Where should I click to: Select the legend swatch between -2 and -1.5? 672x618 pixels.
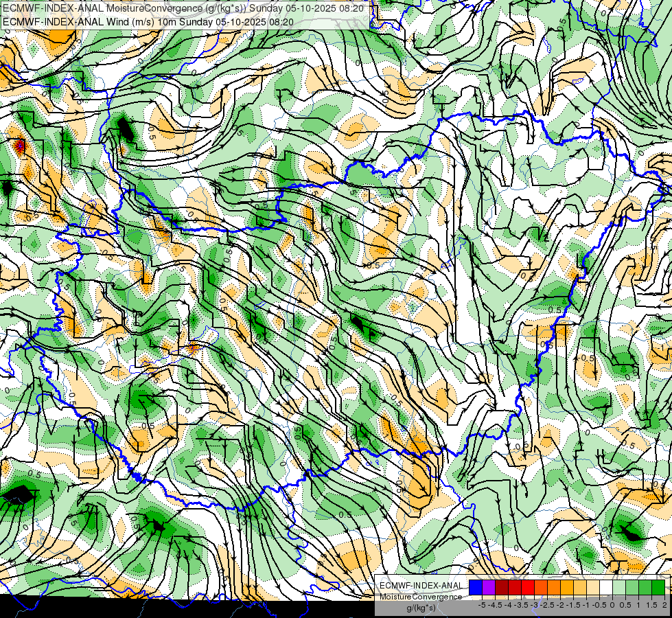[567, 587]
